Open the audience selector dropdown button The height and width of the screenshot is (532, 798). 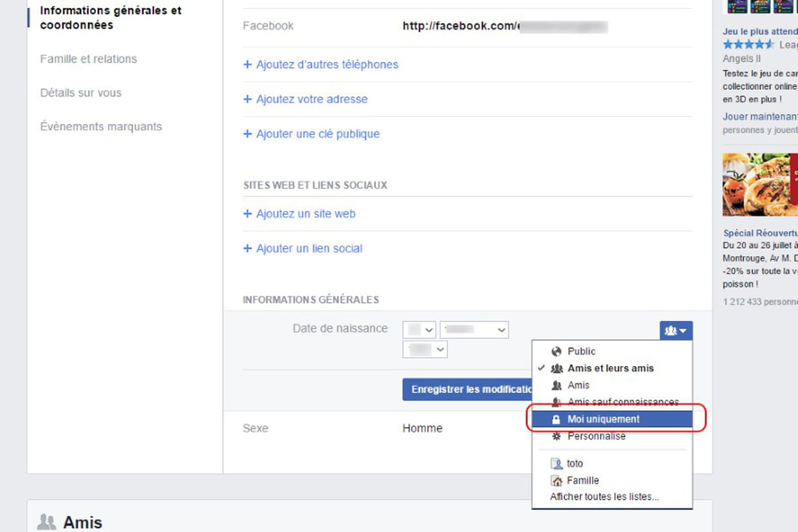click(676, 331)
